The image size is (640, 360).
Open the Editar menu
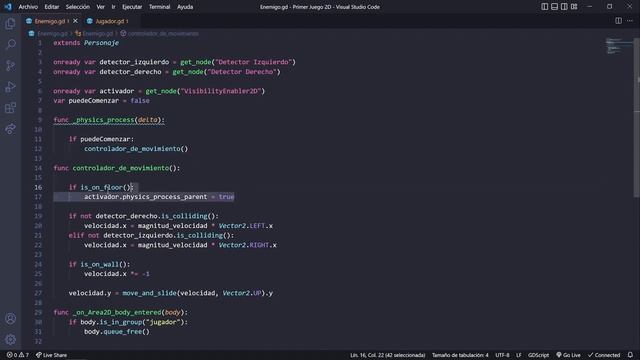coord(51,7)
